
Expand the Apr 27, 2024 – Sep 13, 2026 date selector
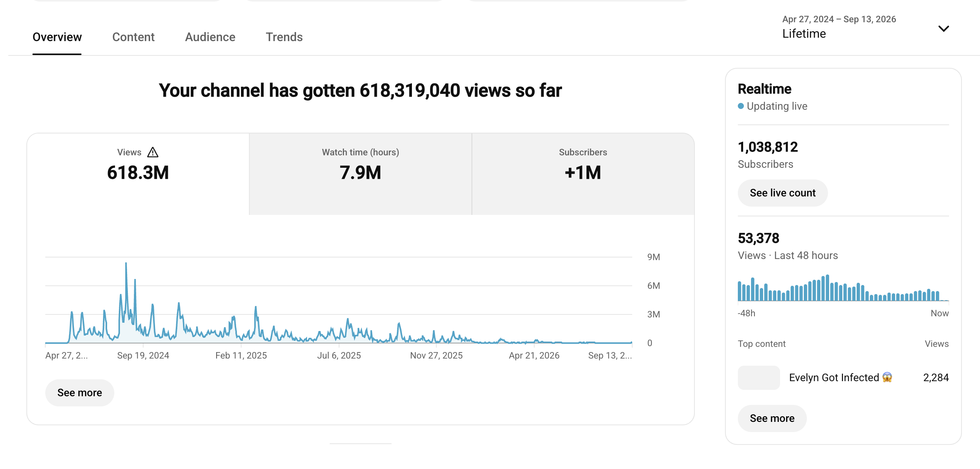pyautogui.click(x=865, y=28)
